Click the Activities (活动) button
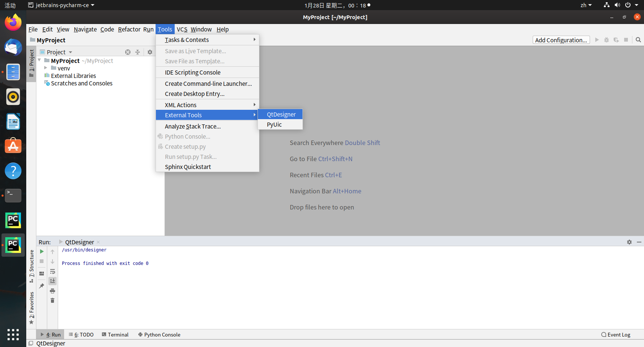The width and height of the screenshot is (644, 347). 10,5
